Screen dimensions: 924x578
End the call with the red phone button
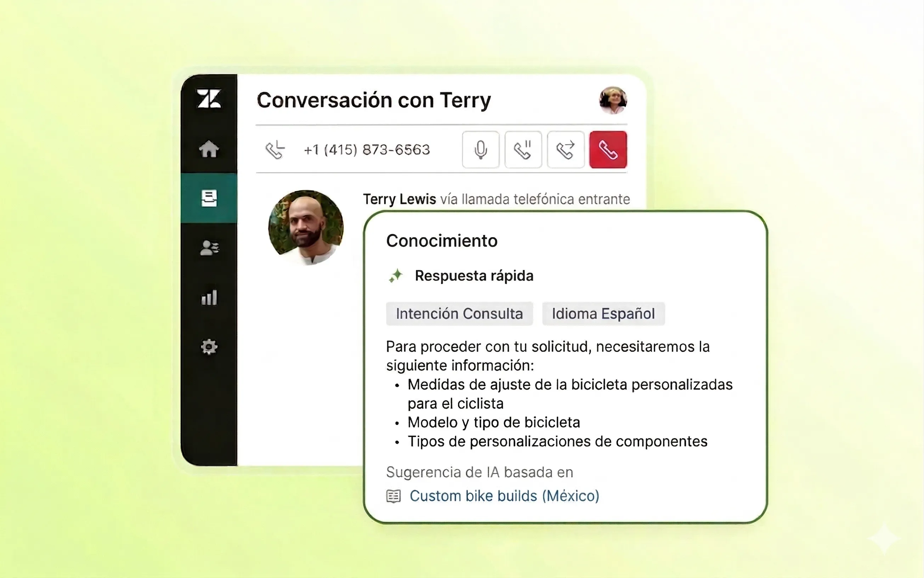[x=608, y=149]
